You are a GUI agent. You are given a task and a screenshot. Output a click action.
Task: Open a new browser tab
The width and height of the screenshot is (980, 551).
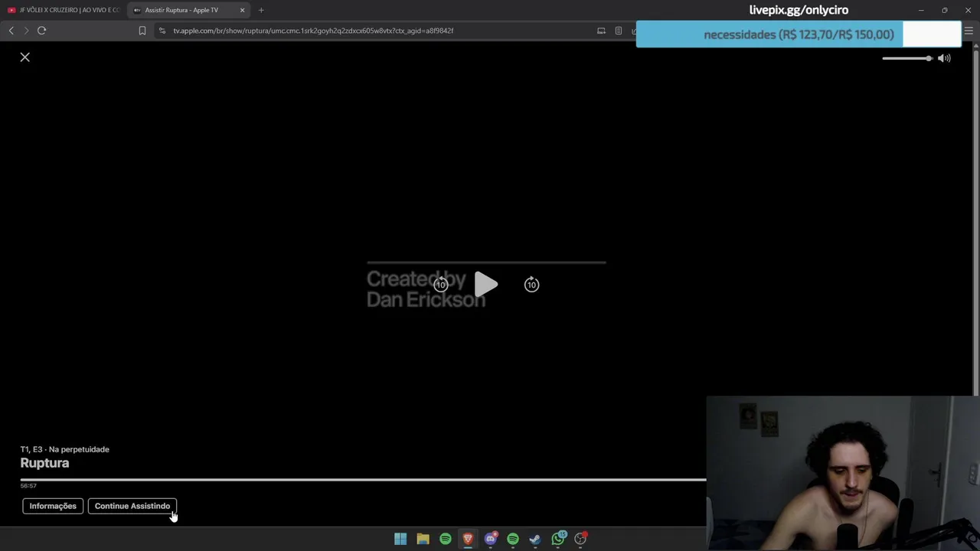pos(261,10)
